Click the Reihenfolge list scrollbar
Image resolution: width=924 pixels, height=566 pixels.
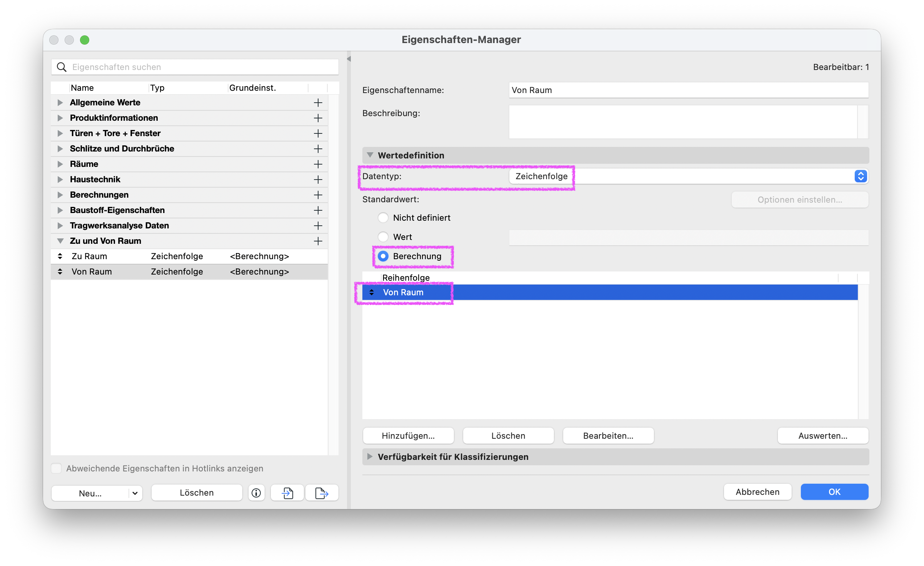(x=863, y=351)
